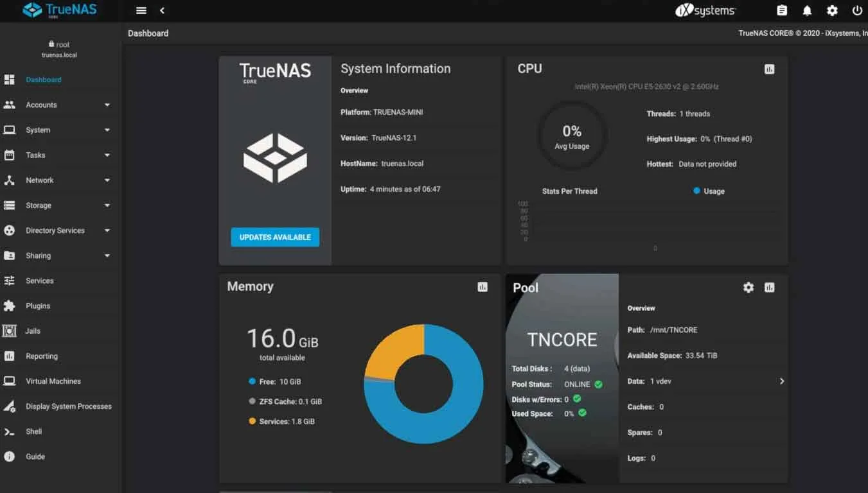Open Guide documentation link

(35, 456)
